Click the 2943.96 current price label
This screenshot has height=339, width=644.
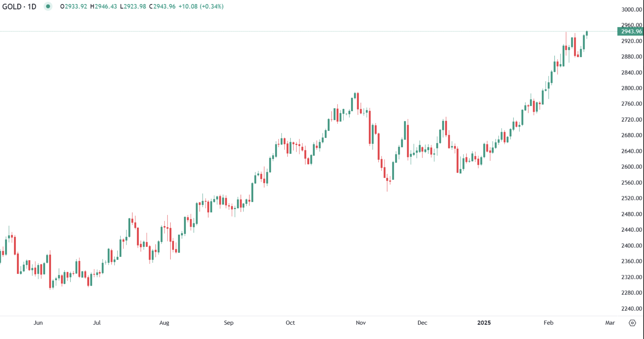pos(631,31)
